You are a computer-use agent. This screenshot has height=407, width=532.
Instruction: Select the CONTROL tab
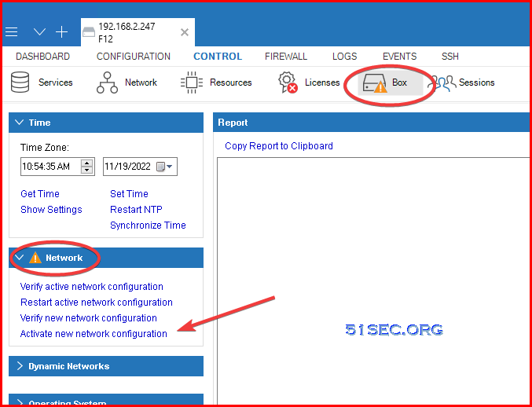(218, 57)
